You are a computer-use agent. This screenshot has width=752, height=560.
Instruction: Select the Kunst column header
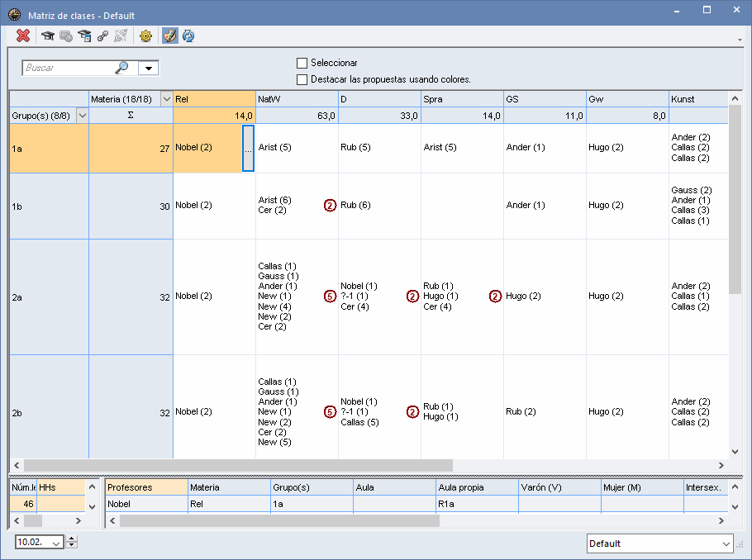click(x=699, y=99)
